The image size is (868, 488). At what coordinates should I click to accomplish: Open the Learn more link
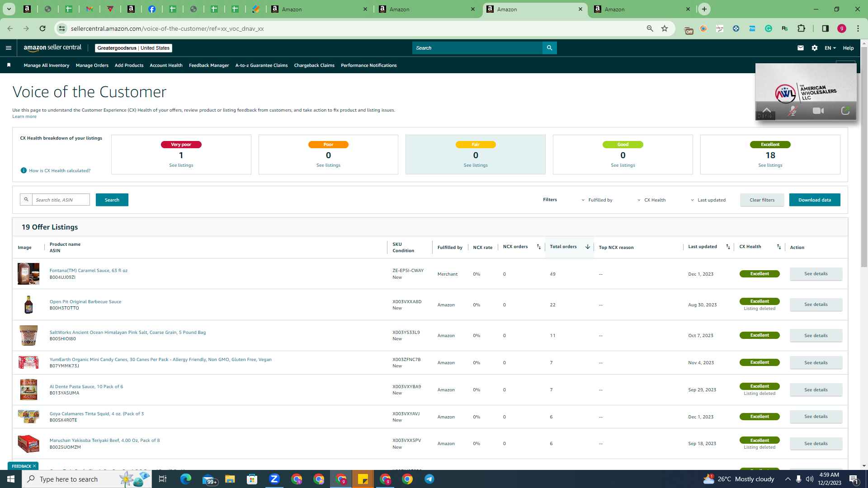point(24,117)
